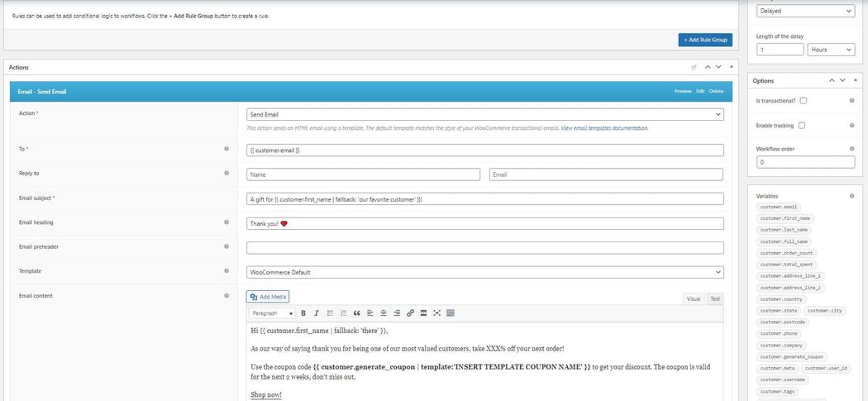The image size is (868, 401).
Task: Align text left in editor
Action: (x=370, y=313)
